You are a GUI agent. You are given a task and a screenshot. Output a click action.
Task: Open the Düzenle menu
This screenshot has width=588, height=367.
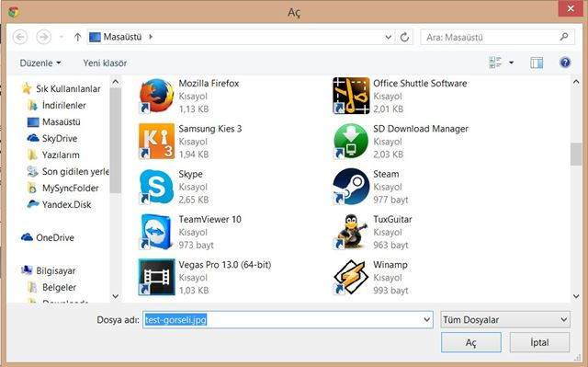pos(40,63)
